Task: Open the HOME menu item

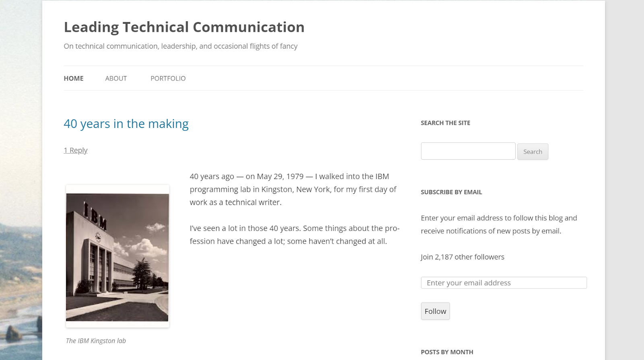Action: [x=73, y=78]
